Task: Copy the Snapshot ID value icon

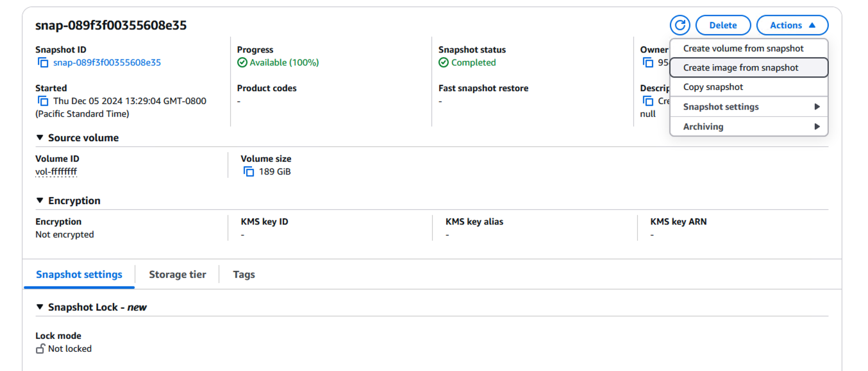Action: click(43, 63)
